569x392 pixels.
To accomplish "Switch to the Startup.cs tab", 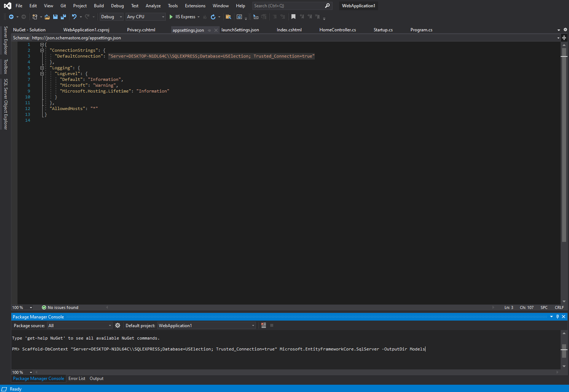I will tap(383, 30).
